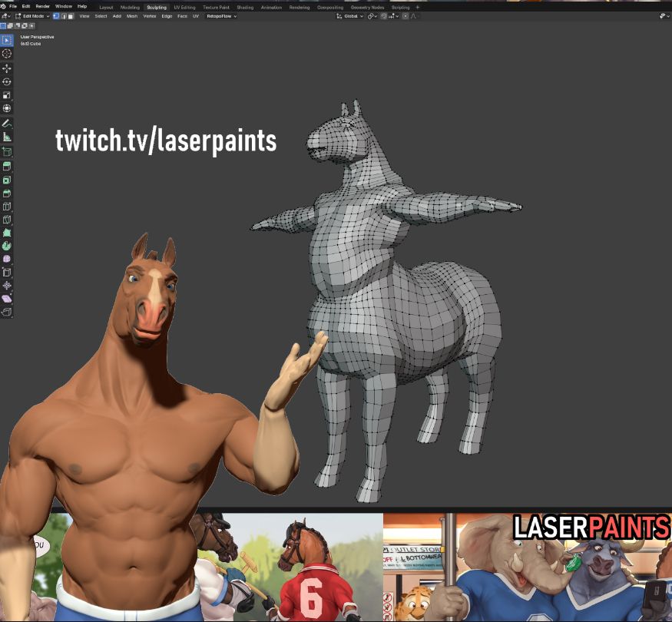Screen dimensions: 672x622
Task: Pick the Loop Cut tool
Action: click(x=6, y=207)
